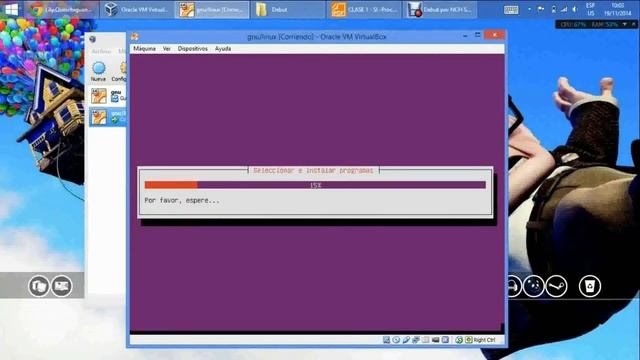Image resolution: width=640 pixels, height=360 pixels.
Task: Open the Windows Start button
Action: 11,9
